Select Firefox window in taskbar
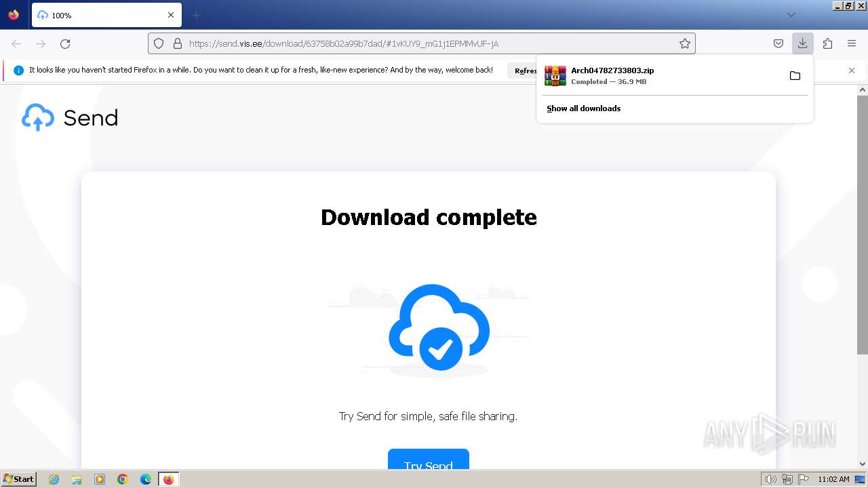This screenshot has height=488, width=868. 168,479
